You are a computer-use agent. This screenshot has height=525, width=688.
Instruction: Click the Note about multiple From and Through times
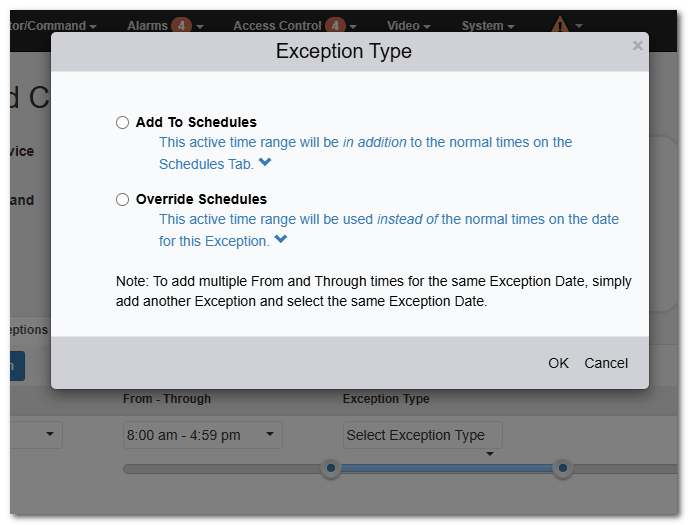click(x=373, y=291)
